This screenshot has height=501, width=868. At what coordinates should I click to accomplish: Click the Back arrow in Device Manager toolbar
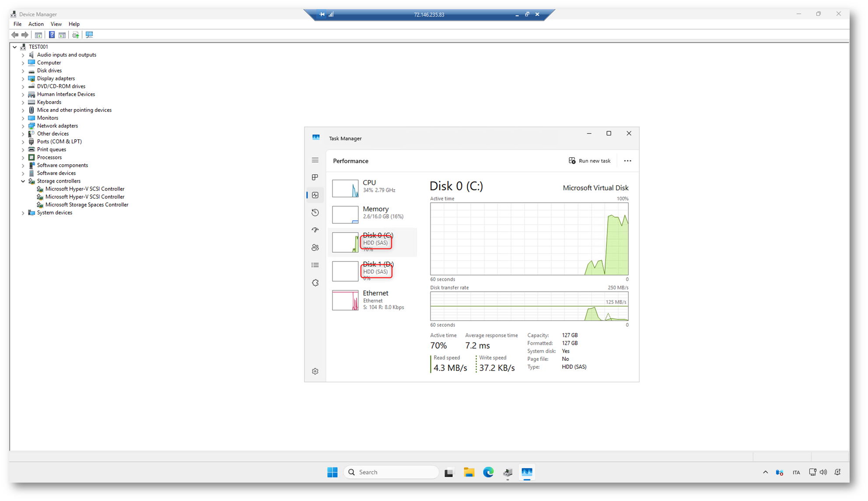pos(15,35)
